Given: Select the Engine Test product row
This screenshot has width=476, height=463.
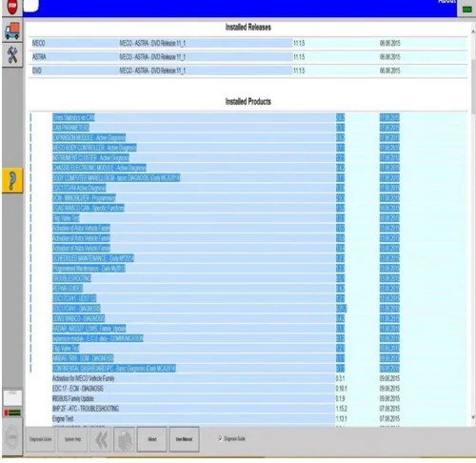Looking at the screenshot, I should tap(249, 418).
